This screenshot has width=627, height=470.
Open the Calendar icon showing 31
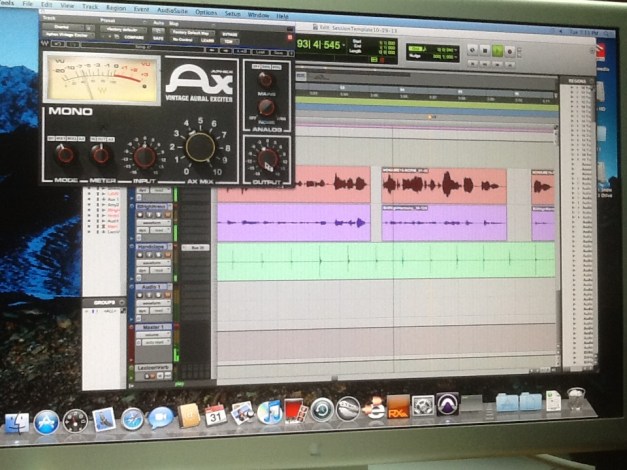click(x=216, y=415)
